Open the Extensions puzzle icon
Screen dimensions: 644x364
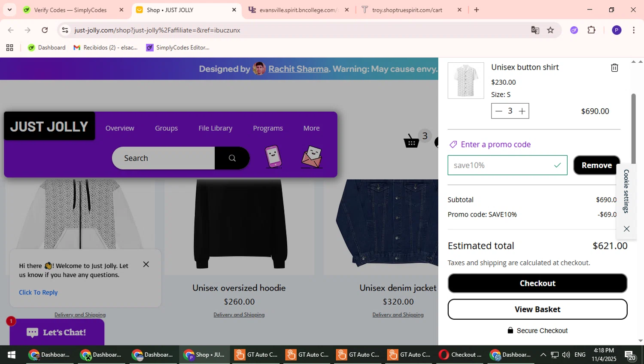[x=592, y=30]
